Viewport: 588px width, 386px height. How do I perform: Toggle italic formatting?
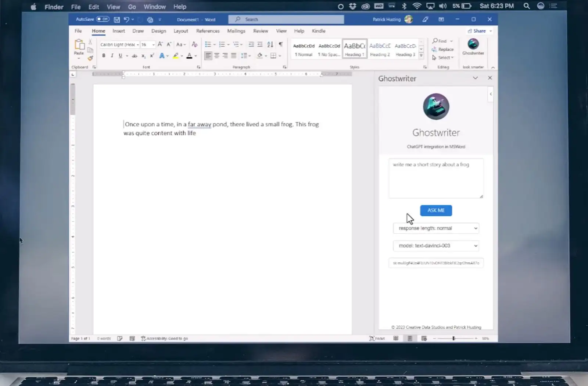(112, 56)
